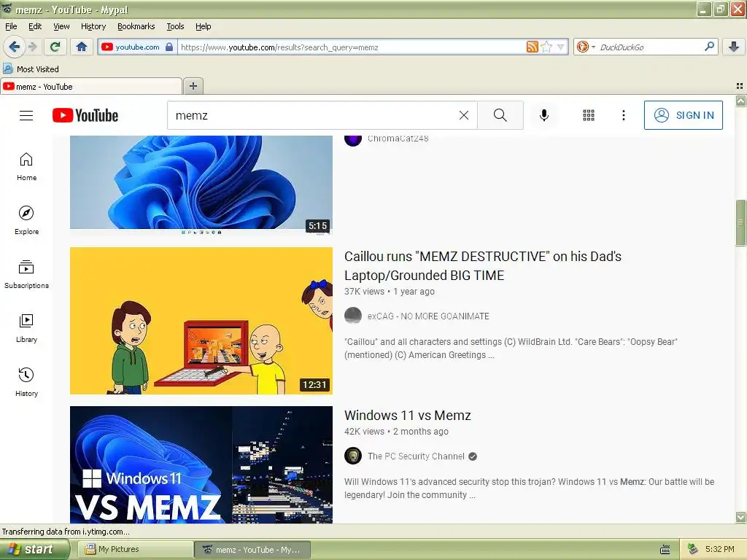This screenshot has width=747, height=560.
Task: Click the padlock site security icon
Action: tap(169, 47)
